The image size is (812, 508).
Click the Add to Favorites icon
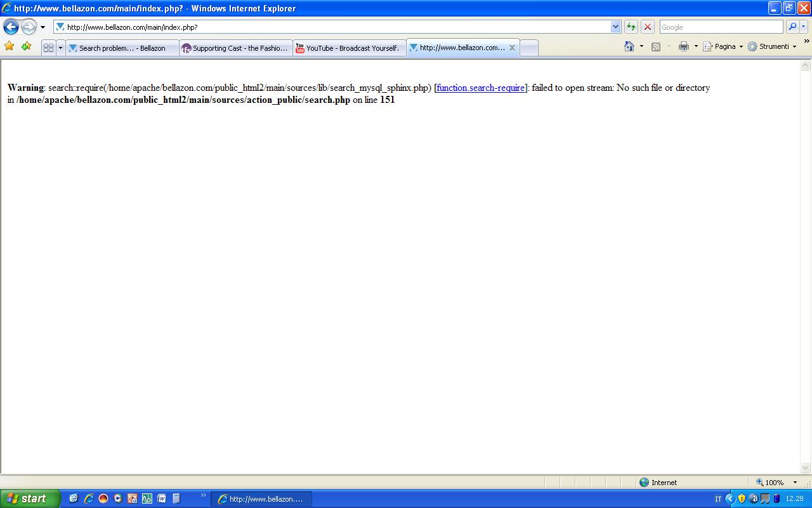pyautogui.click(x=26, y=46)
